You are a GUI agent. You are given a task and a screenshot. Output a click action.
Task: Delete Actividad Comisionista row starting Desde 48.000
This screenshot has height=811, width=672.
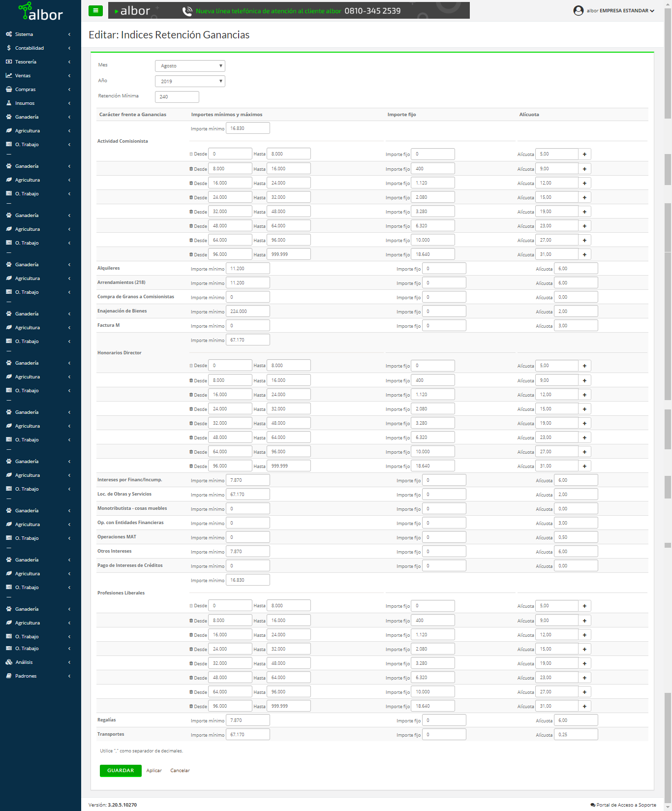191,226
